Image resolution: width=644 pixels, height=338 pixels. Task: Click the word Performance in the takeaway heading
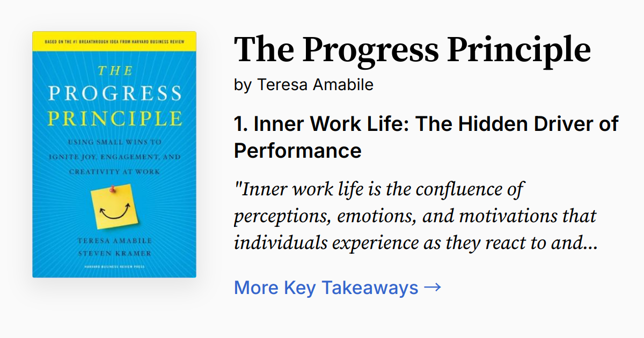point(297,151)
